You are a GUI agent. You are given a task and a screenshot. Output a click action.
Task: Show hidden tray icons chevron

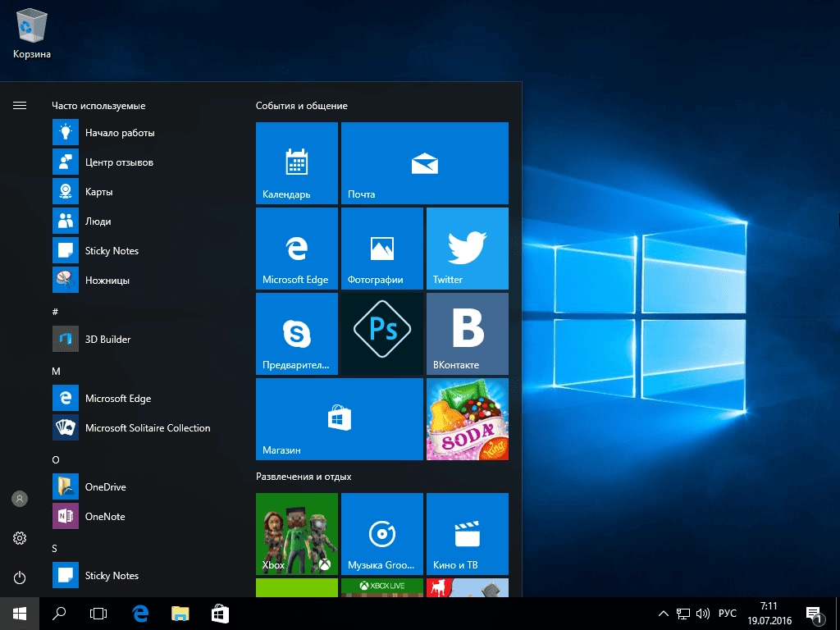(663, 614)
